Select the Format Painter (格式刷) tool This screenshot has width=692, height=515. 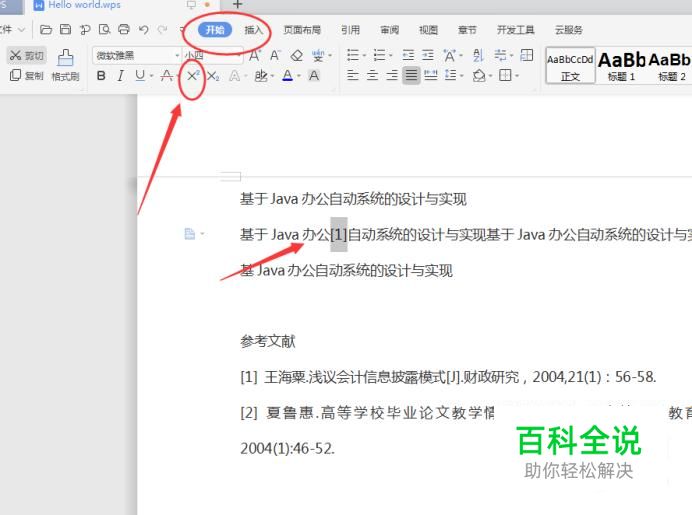(x=65, y=65)
